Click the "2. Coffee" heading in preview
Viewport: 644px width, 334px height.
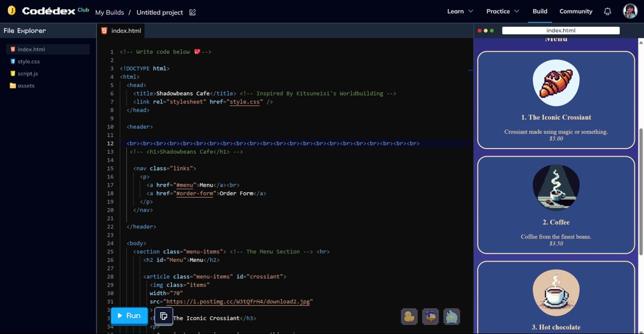tap(556, 222)
